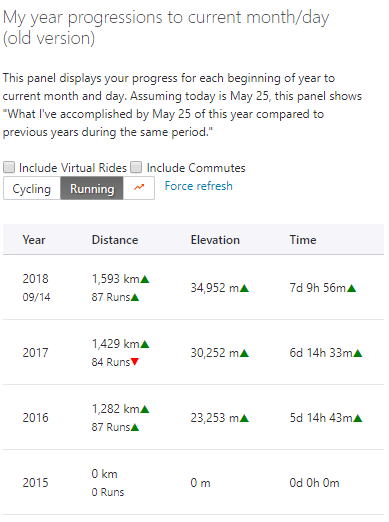Viewport: 389px width, 522px height.
Task: Click green arrow beside 23,253 m elevation
Action: (x=244, y=418)
